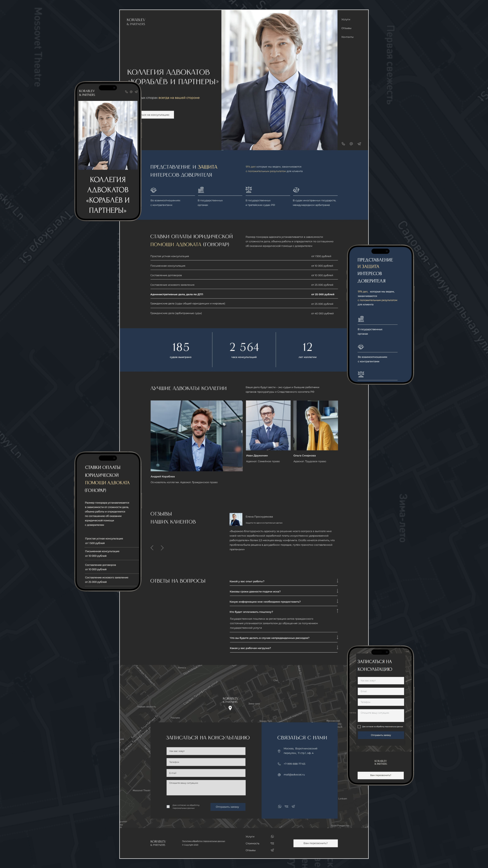The image size is (488, 868).
Task: Click the 'E-mail' field in the desktop form
Action: pos(206,773)
